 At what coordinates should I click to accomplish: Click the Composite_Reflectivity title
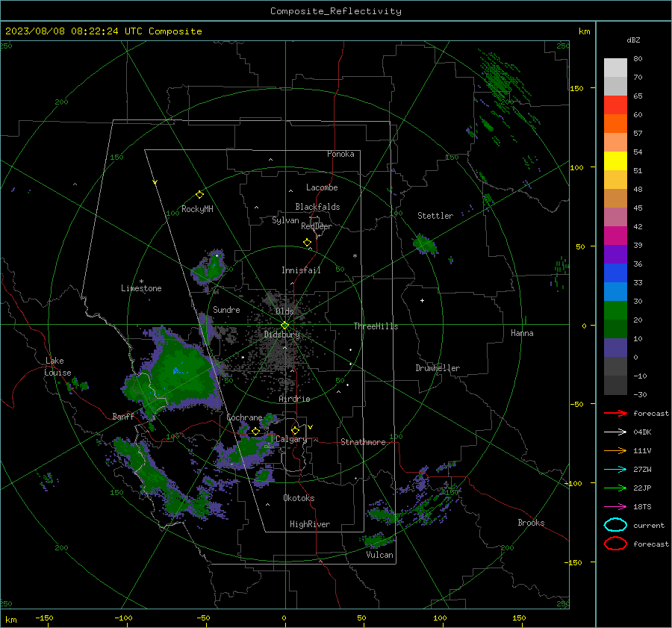tap(336, 11)
